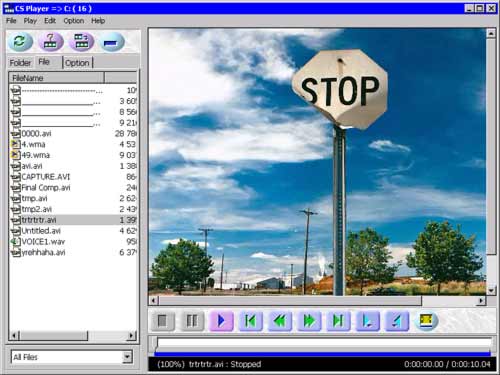Click the video icon beside CAPTURE.AVI
Image resolution: width=500 pixels, height=375 pixels.
click(16, 177)
